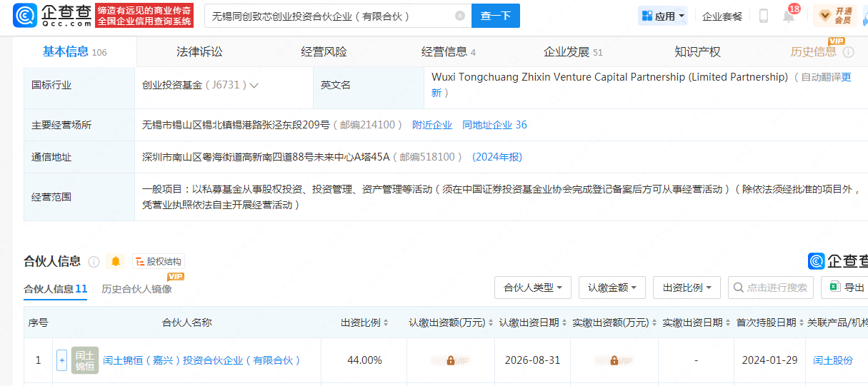Focus the 点击进行搜索 search field
The width and height of the screenshot is (868, 386).
(771, 288)
